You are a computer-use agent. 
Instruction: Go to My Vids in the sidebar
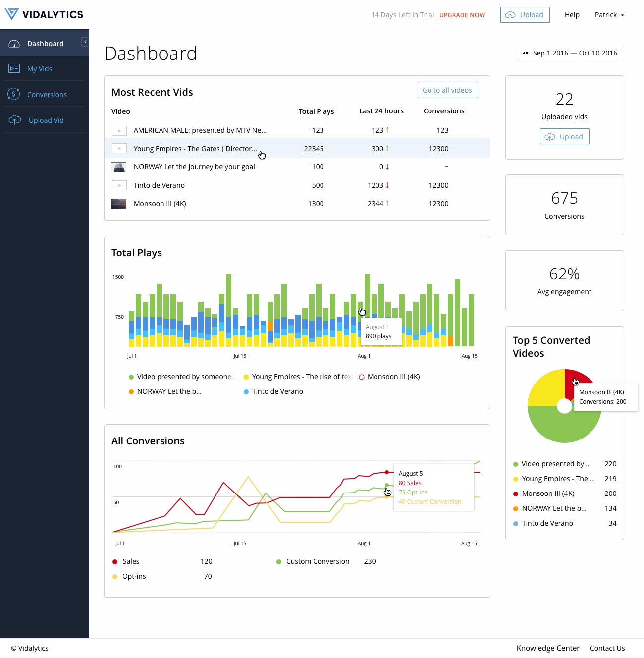[x=40, y=69]
